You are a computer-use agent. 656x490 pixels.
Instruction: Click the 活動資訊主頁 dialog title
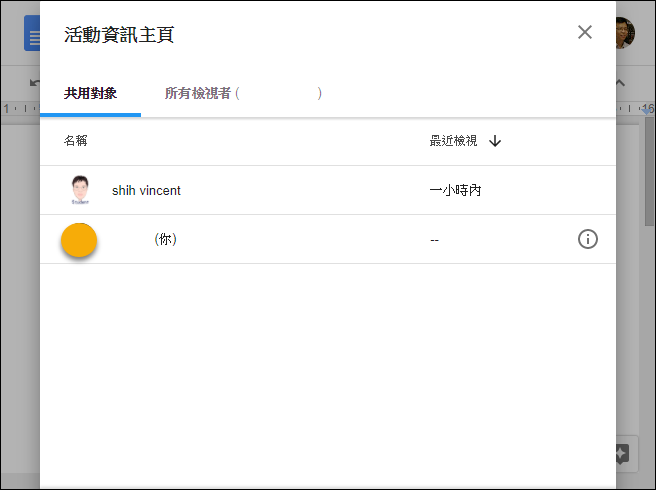click(x=119, y=35)
